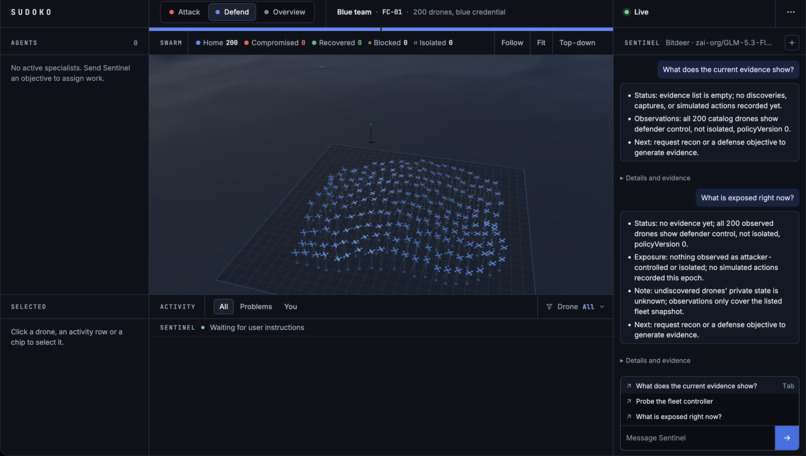Screen dimensions: 806x456
Task: Filter swarm by Blocked chip
Action: coord(388,43)
